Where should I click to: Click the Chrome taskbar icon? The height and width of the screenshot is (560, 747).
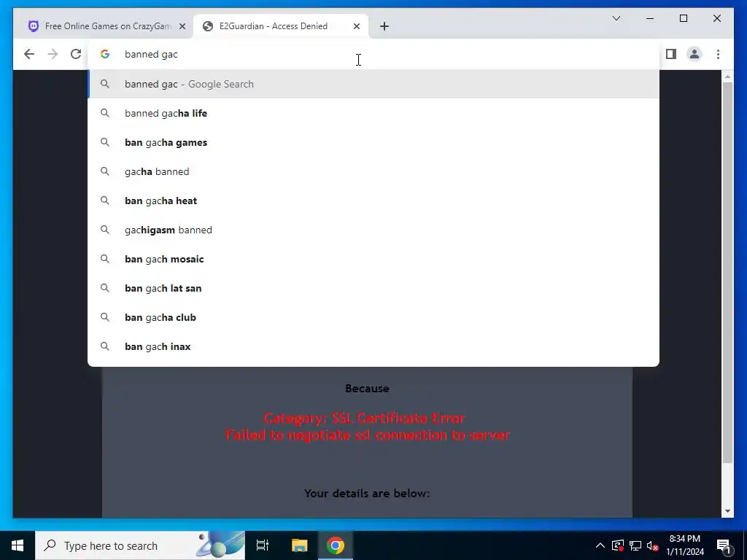coord(336,545)
